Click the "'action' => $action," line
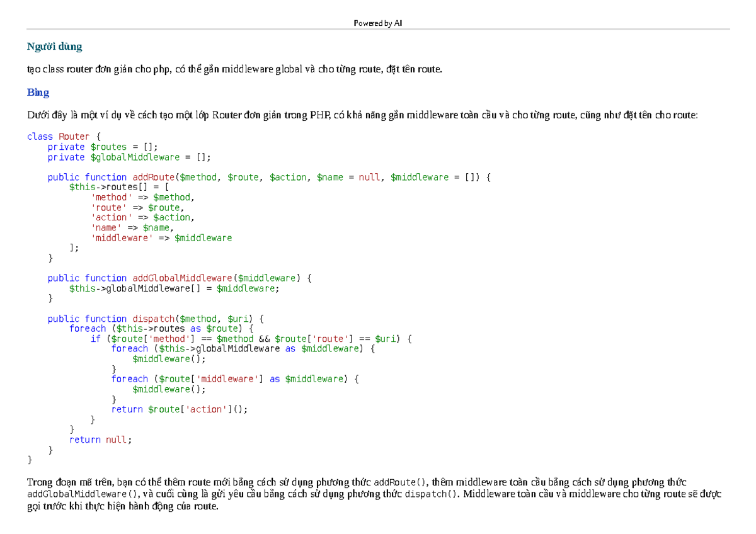Screen dimensions: 756x534 [x=143, y=217]
